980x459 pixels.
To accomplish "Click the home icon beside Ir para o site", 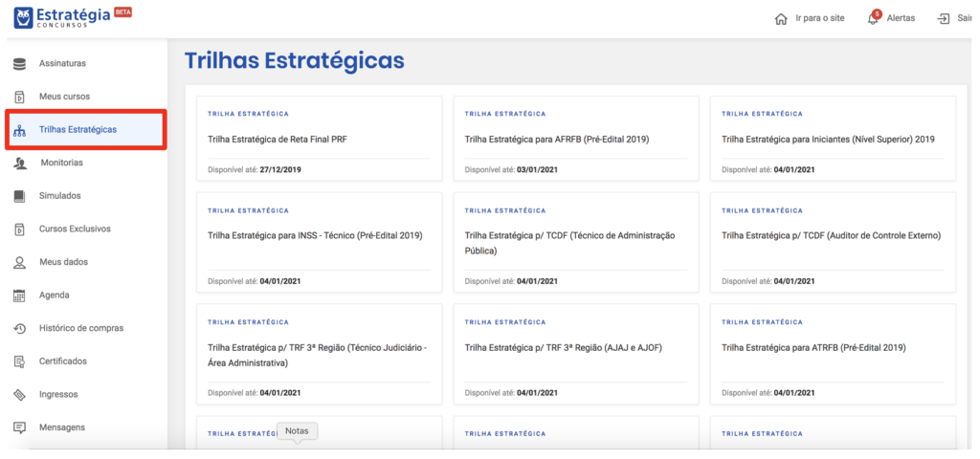I will tap(781, 19).
